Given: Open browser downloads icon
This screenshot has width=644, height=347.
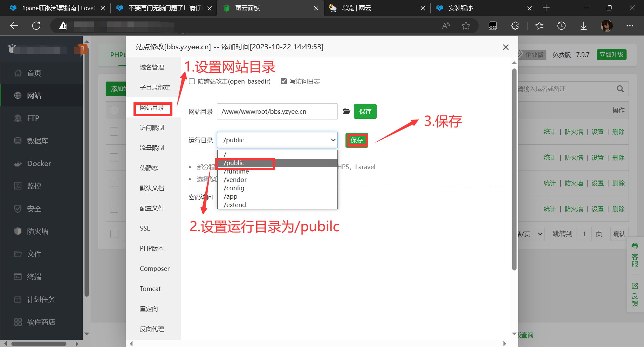Looking at the screenshot, I should click(583, 26).
